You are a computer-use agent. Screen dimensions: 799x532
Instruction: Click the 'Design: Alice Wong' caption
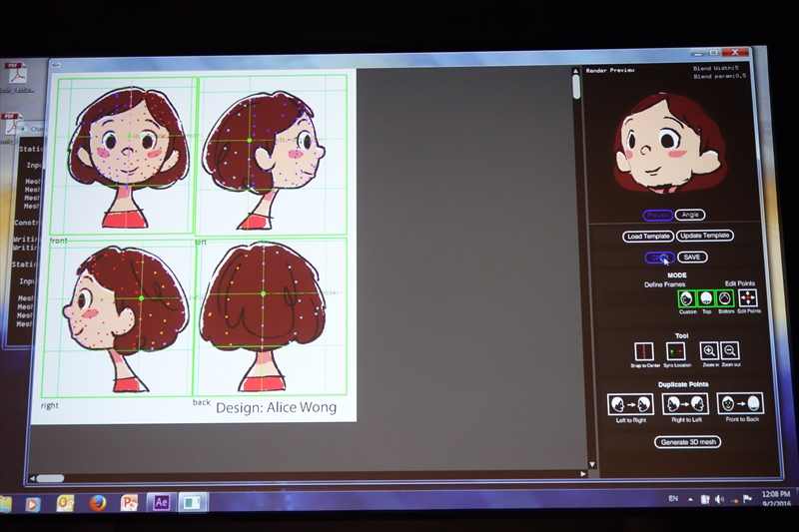[x=277, y=408]
